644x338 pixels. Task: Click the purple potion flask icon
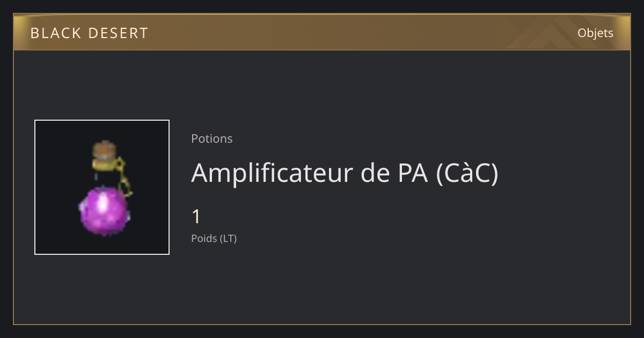(105, 188)
